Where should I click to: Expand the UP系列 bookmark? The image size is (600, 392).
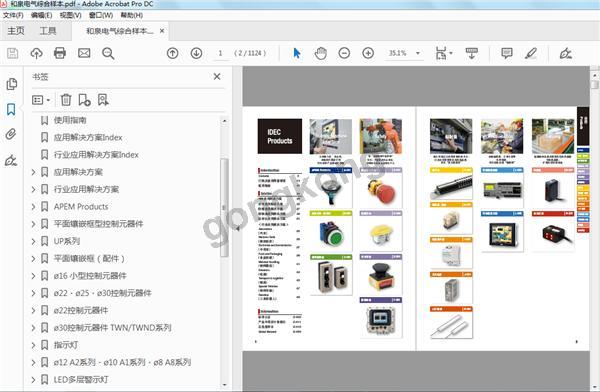click(x=33, y=241)
